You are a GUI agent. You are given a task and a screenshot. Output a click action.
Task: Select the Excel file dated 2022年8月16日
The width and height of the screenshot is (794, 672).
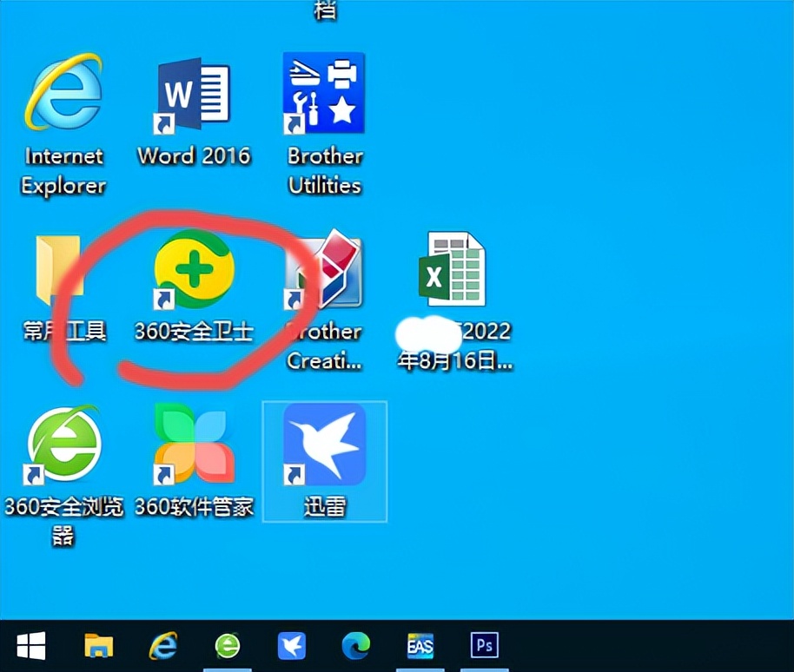pos(453,269)
